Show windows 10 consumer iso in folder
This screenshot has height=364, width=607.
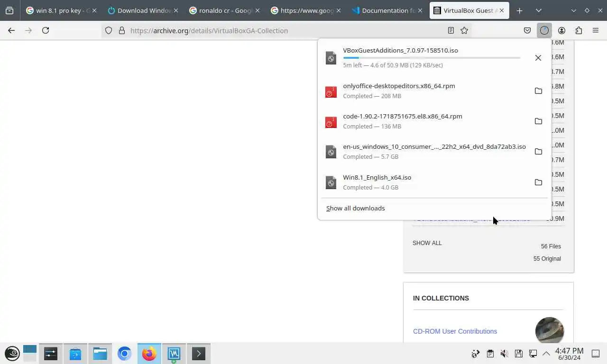[x=538, y=152]
